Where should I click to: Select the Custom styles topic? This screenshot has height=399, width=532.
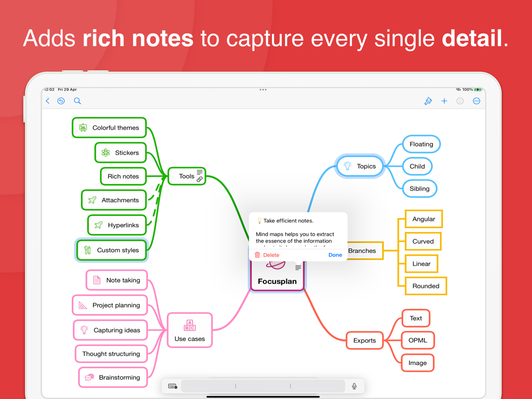111,250
